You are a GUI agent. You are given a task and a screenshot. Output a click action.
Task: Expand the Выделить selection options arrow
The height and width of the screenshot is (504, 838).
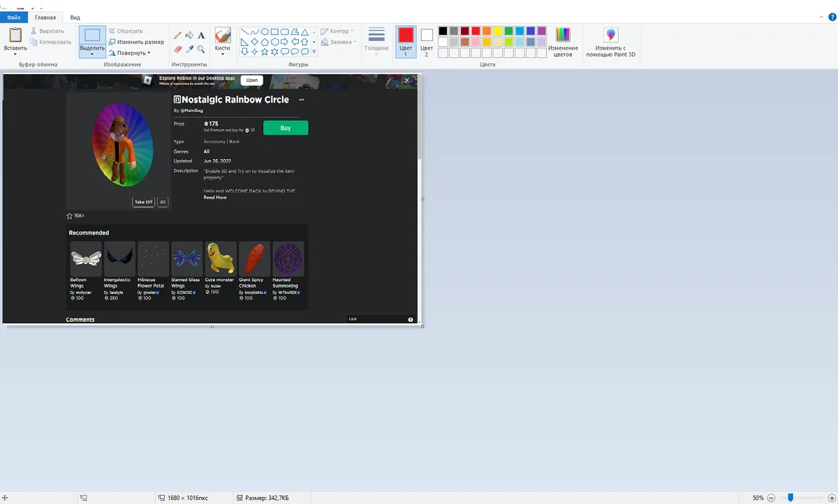pos(92,54)
